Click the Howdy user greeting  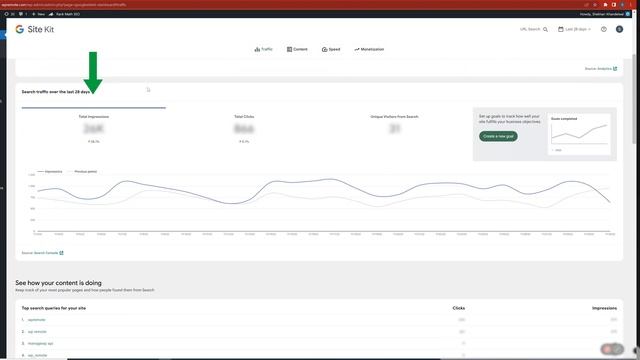(604, 14)
